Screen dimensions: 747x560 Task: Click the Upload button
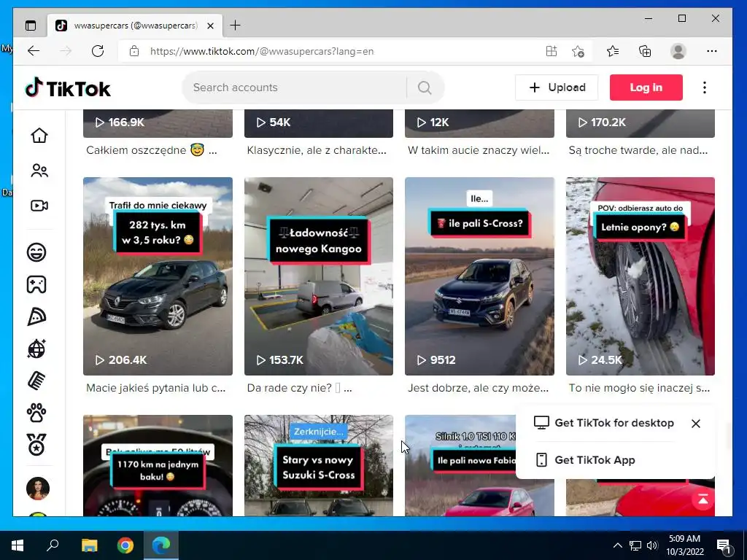557,87
